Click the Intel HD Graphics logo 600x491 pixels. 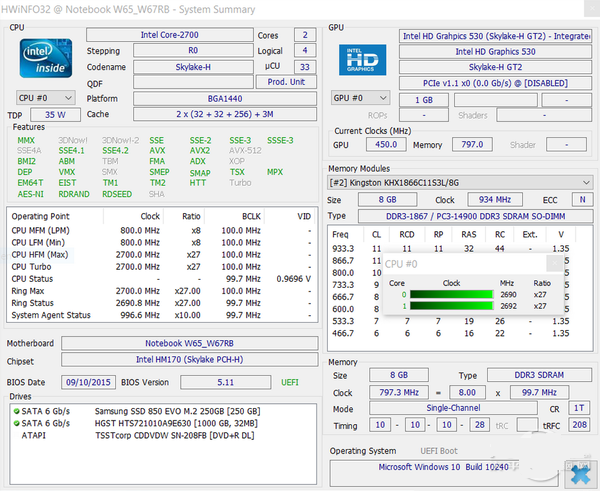362,60
